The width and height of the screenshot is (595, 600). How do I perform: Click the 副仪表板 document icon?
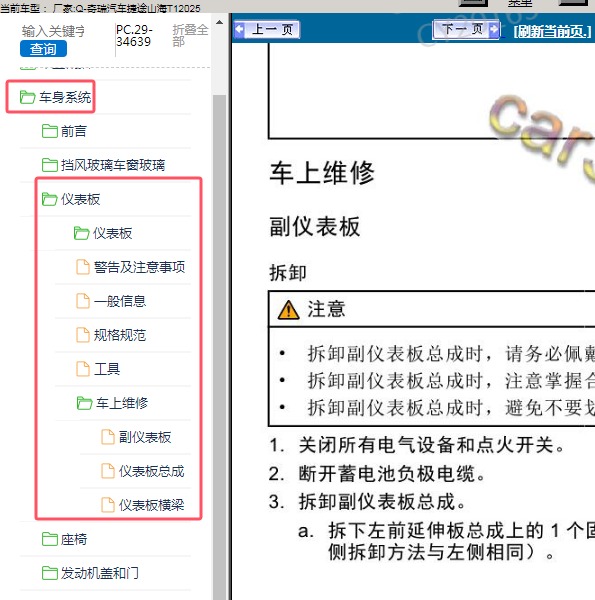[x=108, y=437]
